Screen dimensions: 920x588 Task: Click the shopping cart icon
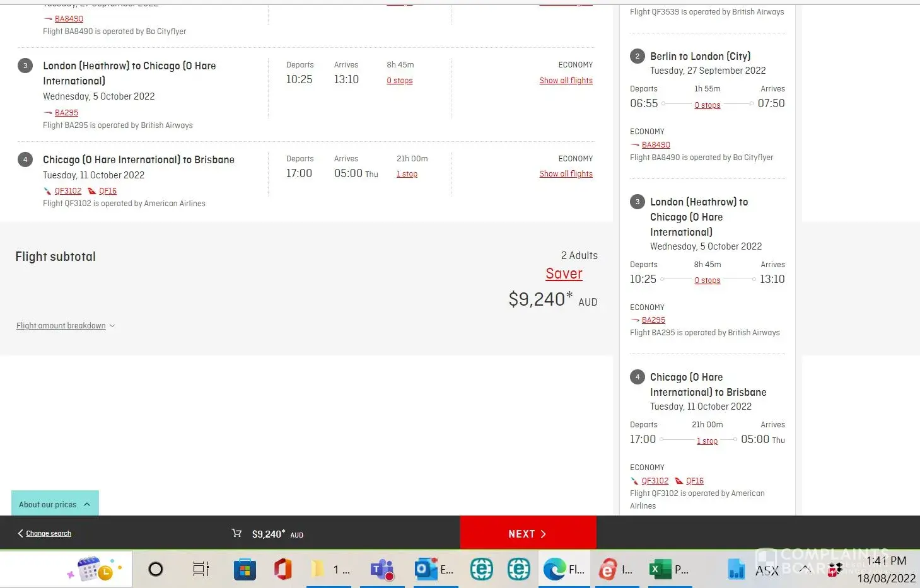click(237, 533)
